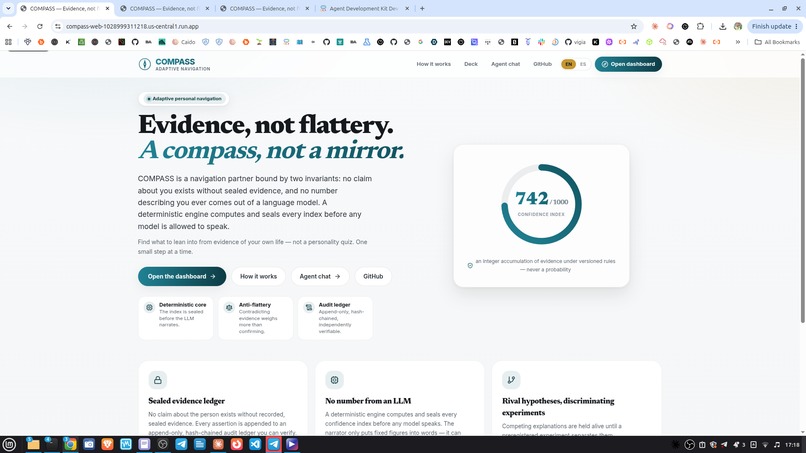This screenshot has height=453, width=806.
Task: Open Deck in the top navigation
Action: point(471,64)
